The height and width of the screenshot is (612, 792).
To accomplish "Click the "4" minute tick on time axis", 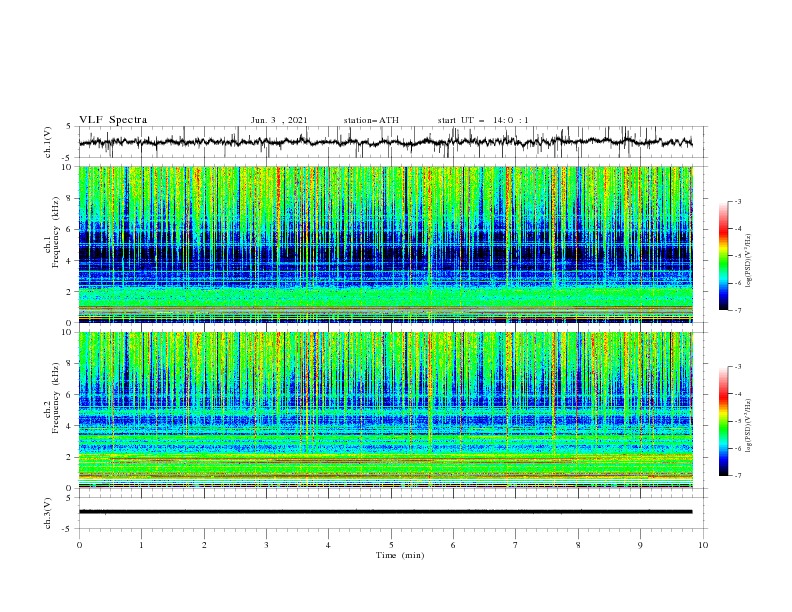I will (329, 545).
